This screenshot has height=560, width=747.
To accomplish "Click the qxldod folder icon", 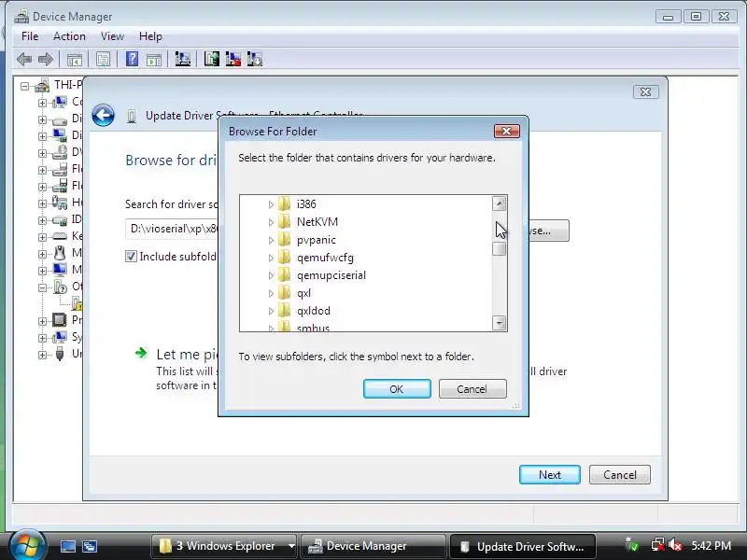I will coord(285,311).
